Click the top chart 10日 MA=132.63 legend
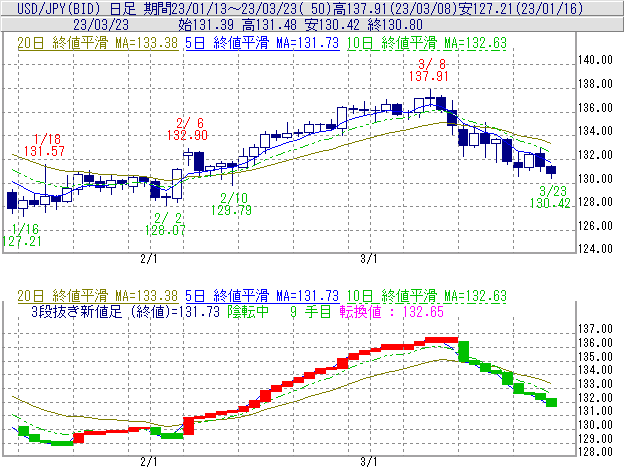This screenshot has height=475, width=624. [427, 43]
